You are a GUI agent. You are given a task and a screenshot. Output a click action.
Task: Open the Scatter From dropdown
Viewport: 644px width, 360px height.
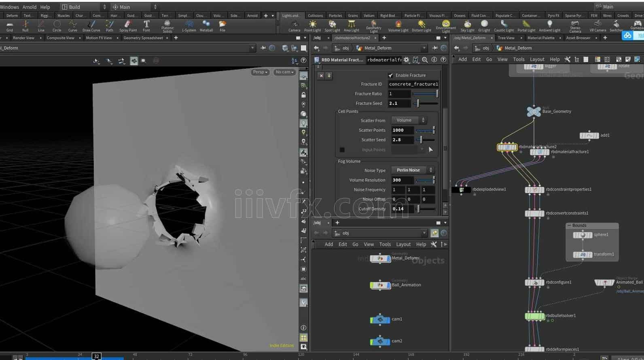click(409, 120)
